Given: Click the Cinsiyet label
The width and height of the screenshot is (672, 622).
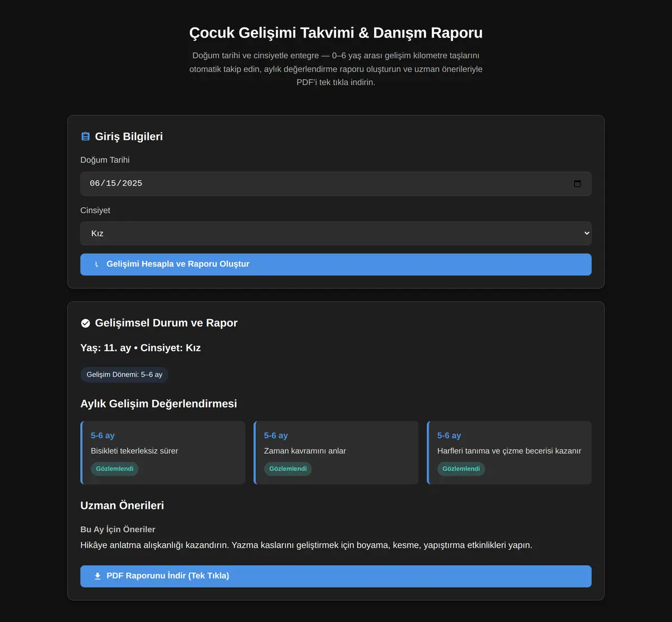Looking at the screenshot, I should 95,211.
